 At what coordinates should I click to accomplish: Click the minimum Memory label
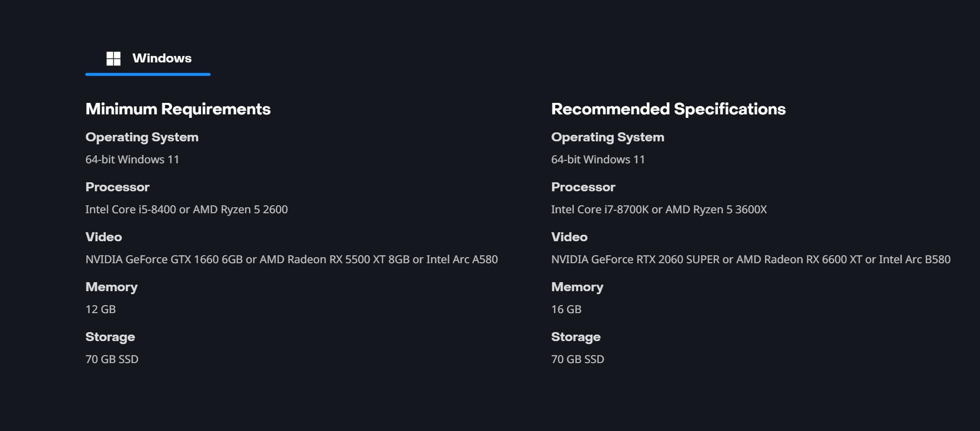click(111, 287)
